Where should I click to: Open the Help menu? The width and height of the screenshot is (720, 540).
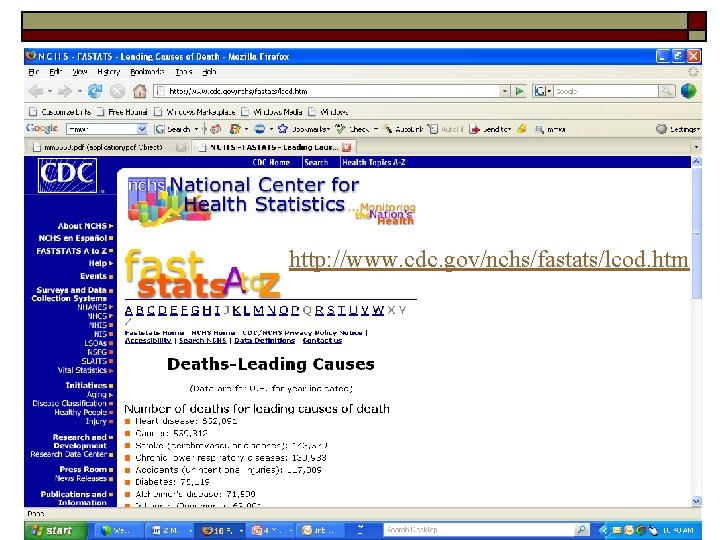tap(209, 72)
